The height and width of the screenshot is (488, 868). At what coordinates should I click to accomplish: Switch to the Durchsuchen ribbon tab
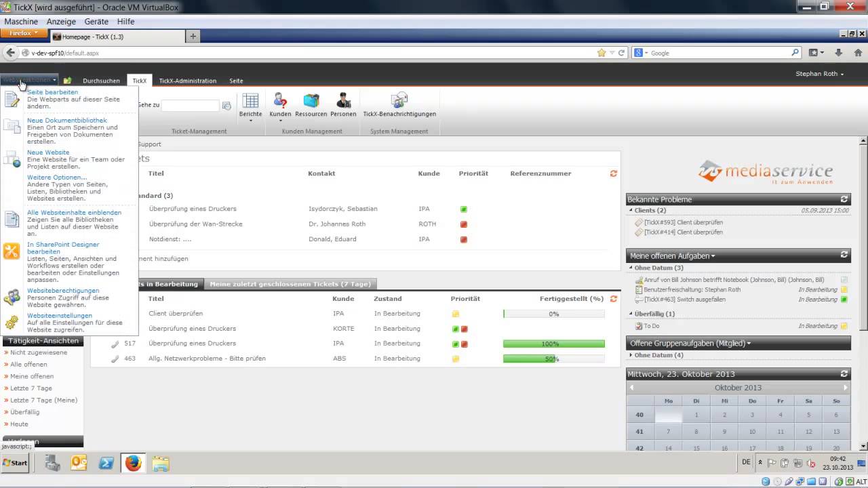click(101, 81)
